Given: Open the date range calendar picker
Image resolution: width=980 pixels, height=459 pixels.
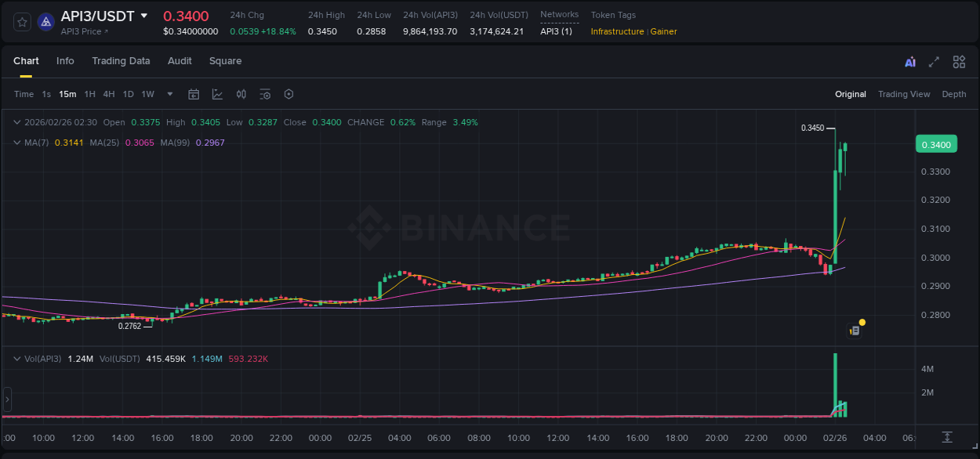Looking at the screenshot, I should click(x=194, y=94).
